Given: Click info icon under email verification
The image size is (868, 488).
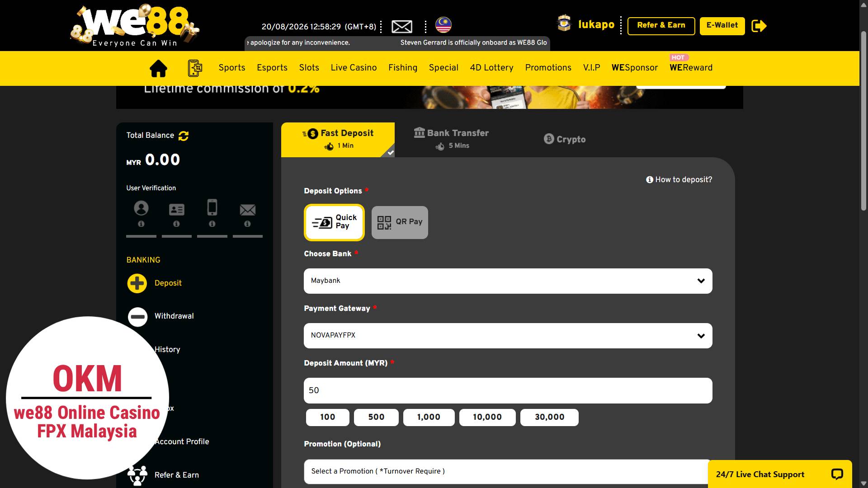Looking at the screenshot, I should [x=247, y=224].
